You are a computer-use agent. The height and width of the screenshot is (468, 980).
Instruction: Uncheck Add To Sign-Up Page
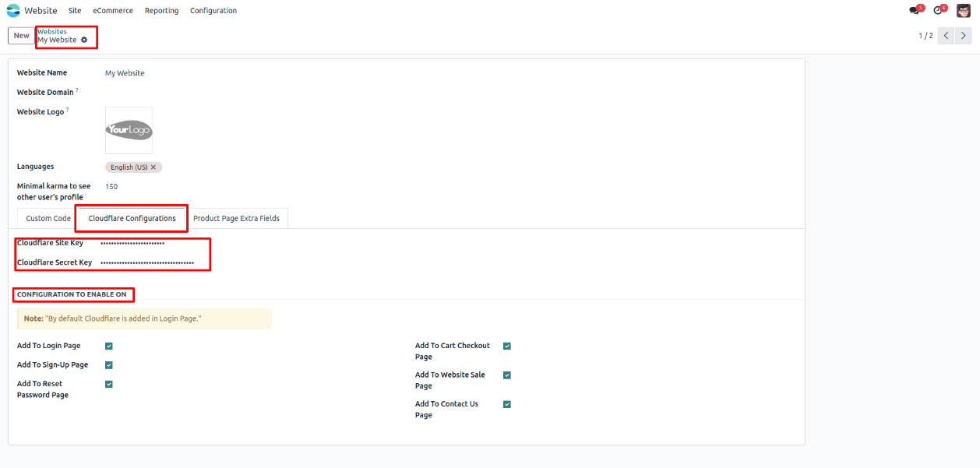pos(109,365)
